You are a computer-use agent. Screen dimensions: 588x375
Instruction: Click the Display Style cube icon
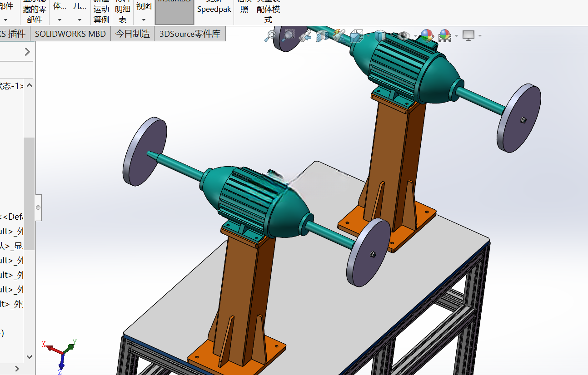pos(380,35)
